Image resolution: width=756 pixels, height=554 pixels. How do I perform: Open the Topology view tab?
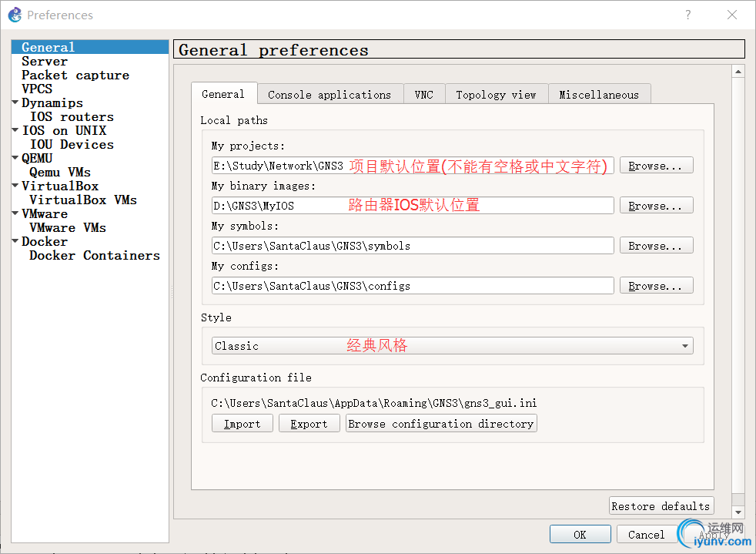pos(496,95)
